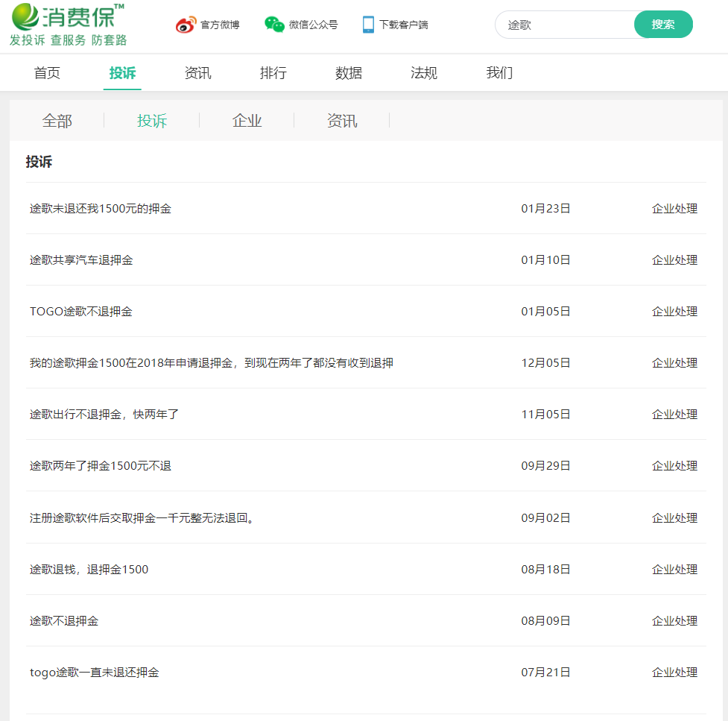This screenshot has height=721, width=728.
Task: Click 企业处理 status in the 09月29日 row
Action: tap(674, 466)
